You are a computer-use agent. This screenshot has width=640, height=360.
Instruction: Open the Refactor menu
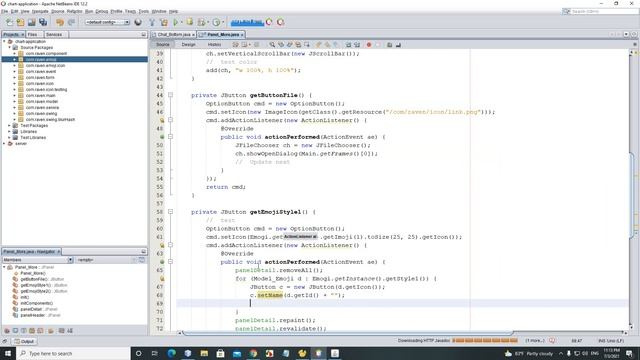pos(74,11)
